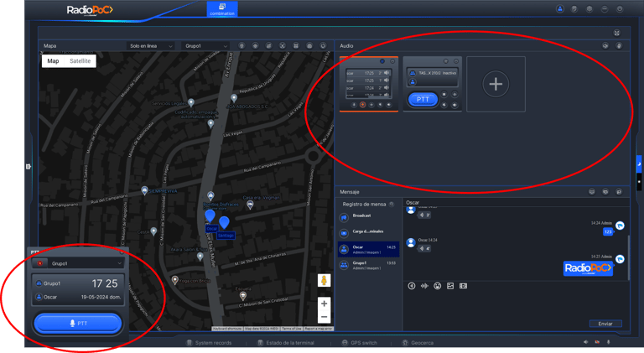Screen dimensions: 644x353
Task: Add a new audio channel card
Action: 496,84
